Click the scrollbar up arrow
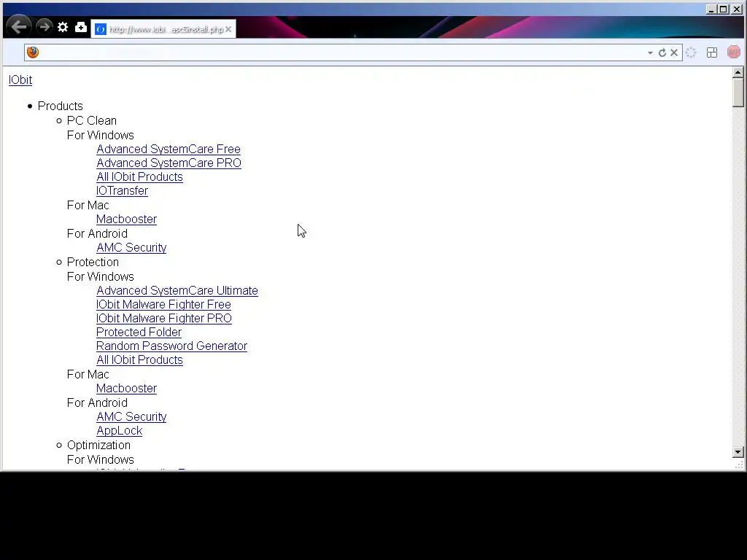 click(x=738, y=72)
